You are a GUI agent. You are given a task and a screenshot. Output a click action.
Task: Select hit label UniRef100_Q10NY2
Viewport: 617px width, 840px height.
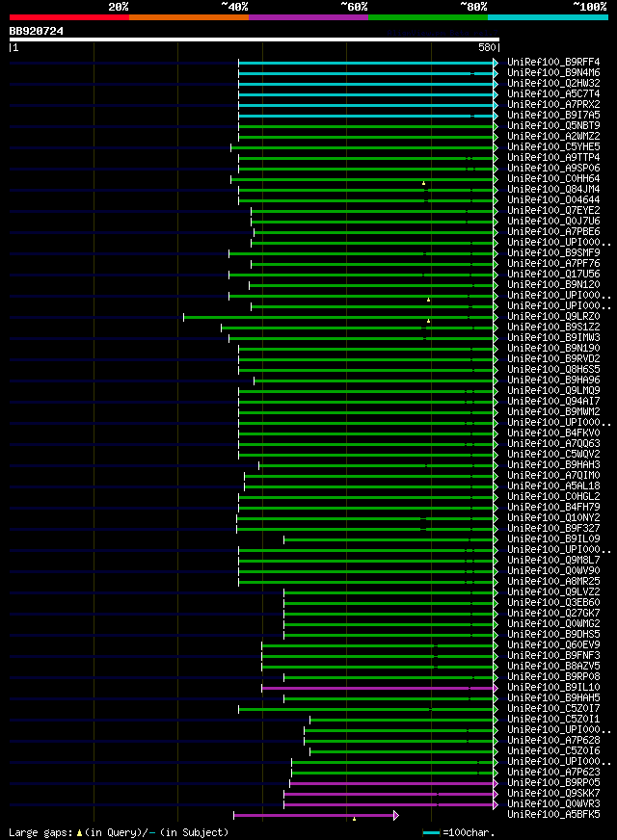pos(553,517)
